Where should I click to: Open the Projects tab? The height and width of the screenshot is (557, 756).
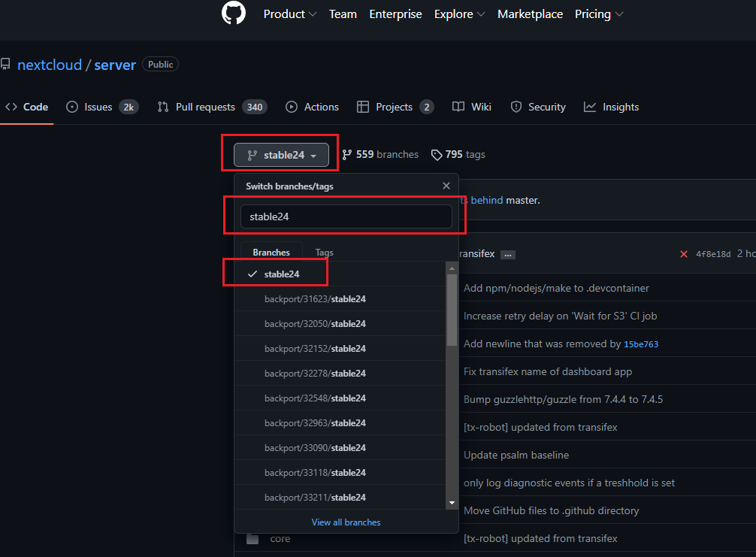pyautogui.click(x=395, y=107)
